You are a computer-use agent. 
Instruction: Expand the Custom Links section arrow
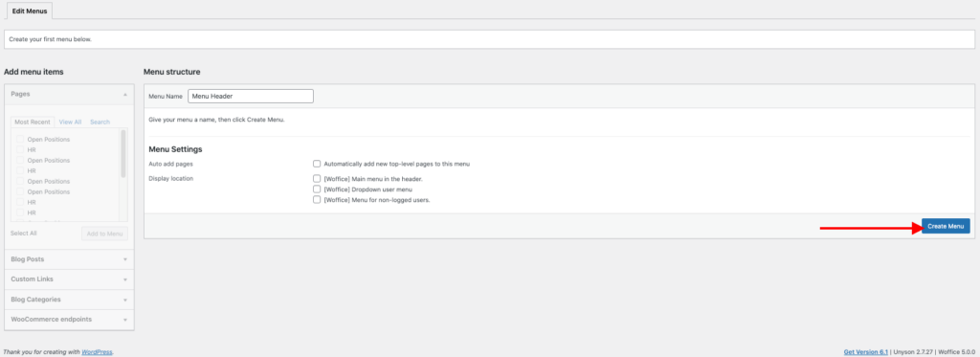tap(125, 279)
